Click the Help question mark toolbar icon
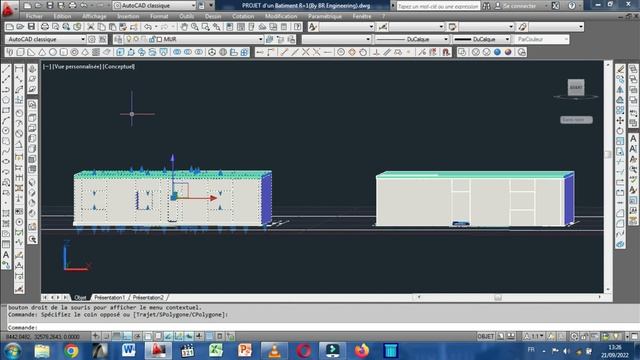 (298, 27)
